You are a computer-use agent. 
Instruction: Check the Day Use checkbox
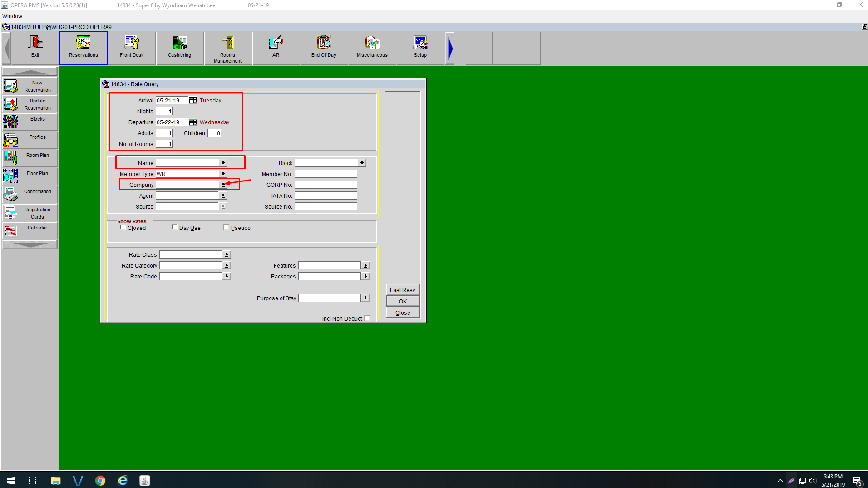point(174,228)
